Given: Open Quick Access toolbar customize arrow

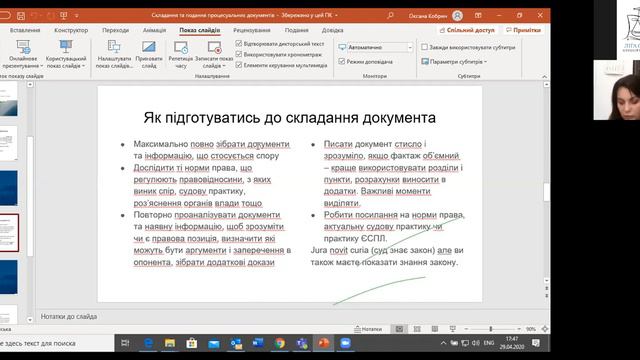Looking at the screenshot, I should [77, 16].
